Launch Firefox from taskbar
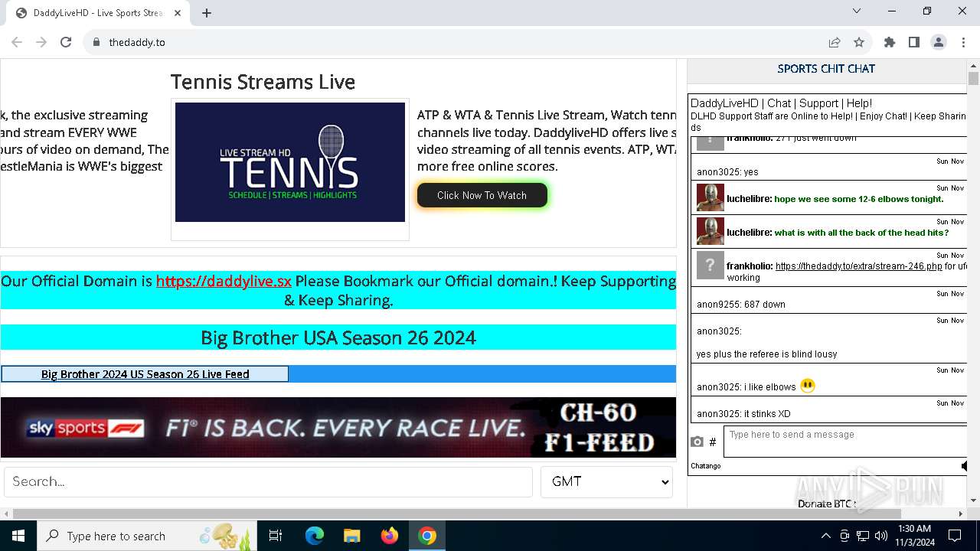The height and width of the screenshot is (551, 980). point(390,536)
